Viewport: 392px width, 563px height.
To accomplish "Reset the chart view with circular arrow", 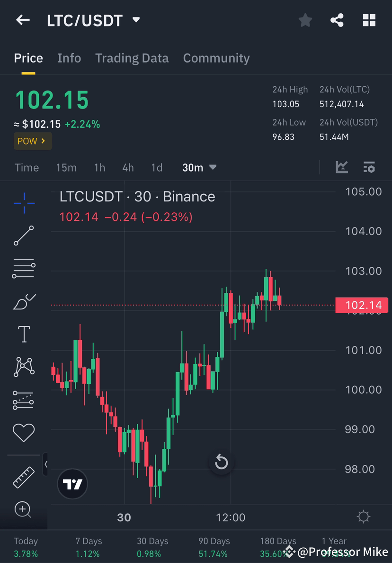I will pos(221,463).
